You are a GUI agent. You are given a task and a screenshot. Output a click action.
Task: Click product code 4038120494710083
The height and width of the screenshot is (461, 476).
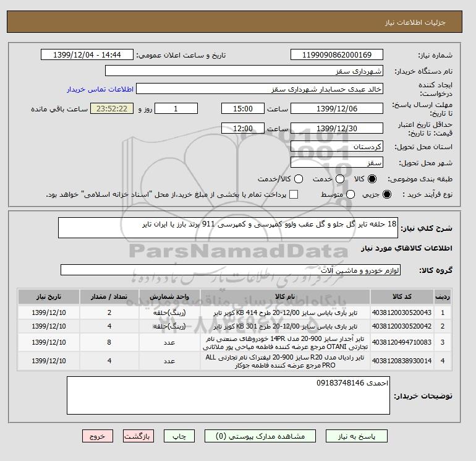(x=402, y=342)
